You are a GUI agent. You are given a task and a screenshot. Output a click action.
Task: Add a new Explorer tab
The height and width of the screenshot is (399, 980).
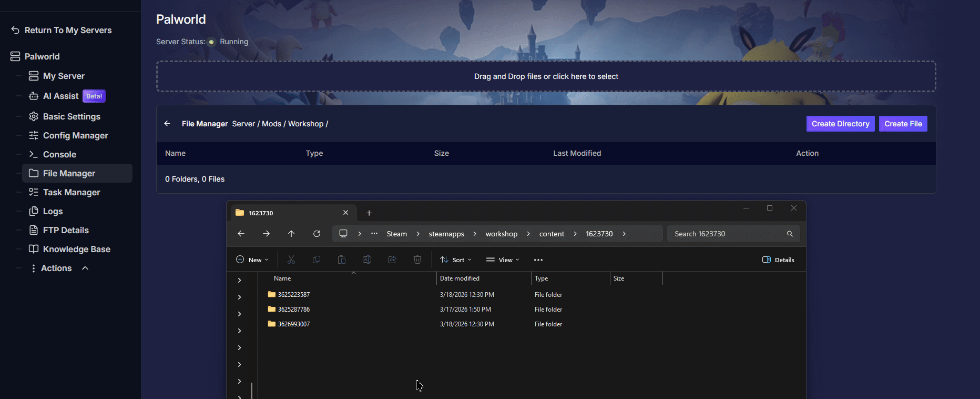tap(369, 213)
